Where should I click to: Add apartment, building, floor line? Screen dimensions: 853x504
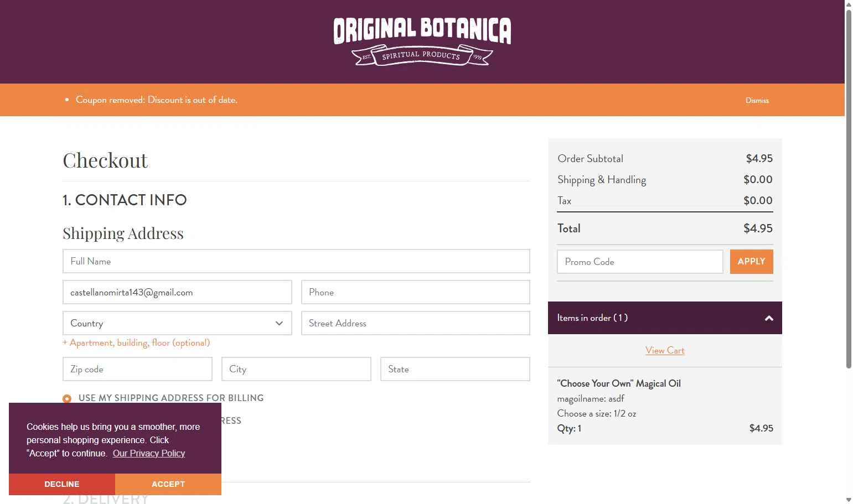click(136, 342)
